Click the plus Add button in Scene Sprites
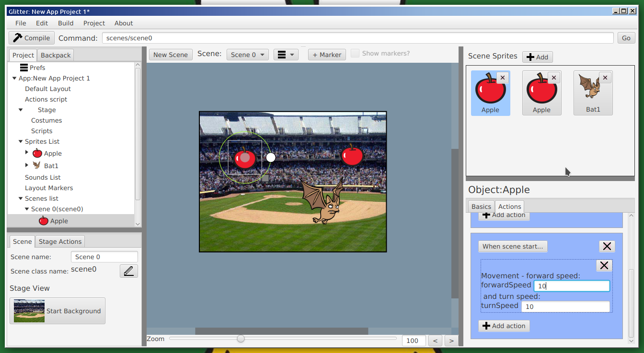Image resolution: width=644 pixels, height=353 pixels. click(537, 57)
